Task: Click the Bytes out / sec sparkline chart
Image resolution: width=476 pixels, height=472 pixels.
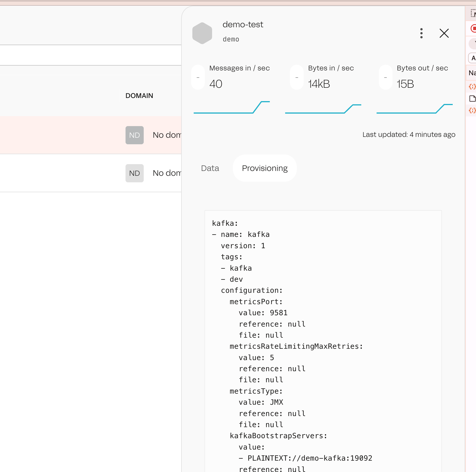Action: point(414,108)
